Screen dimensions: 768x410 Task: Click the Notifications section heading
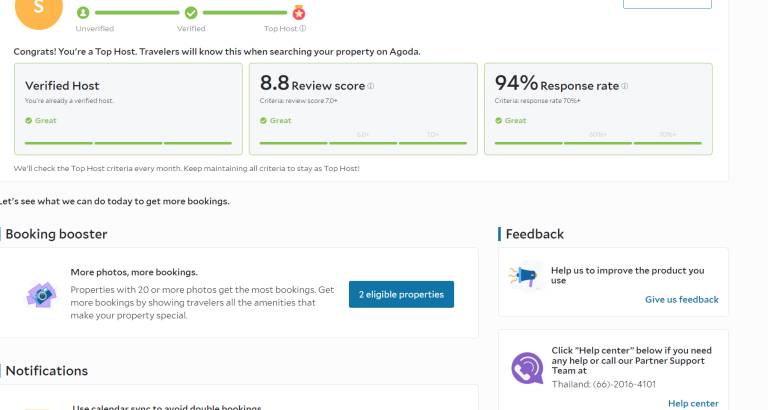pos(47,371)
